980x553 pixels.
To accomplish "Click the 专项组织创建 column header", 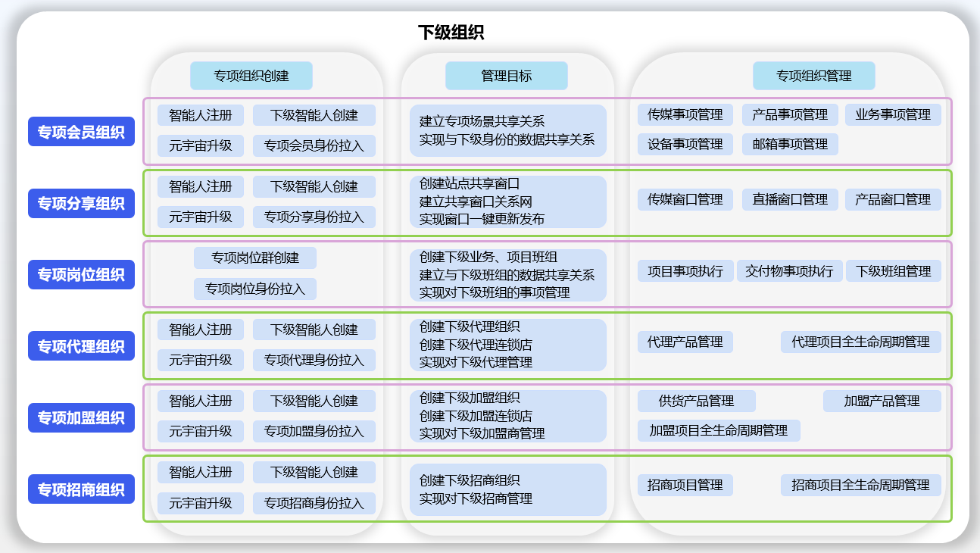I will [251, 76].
